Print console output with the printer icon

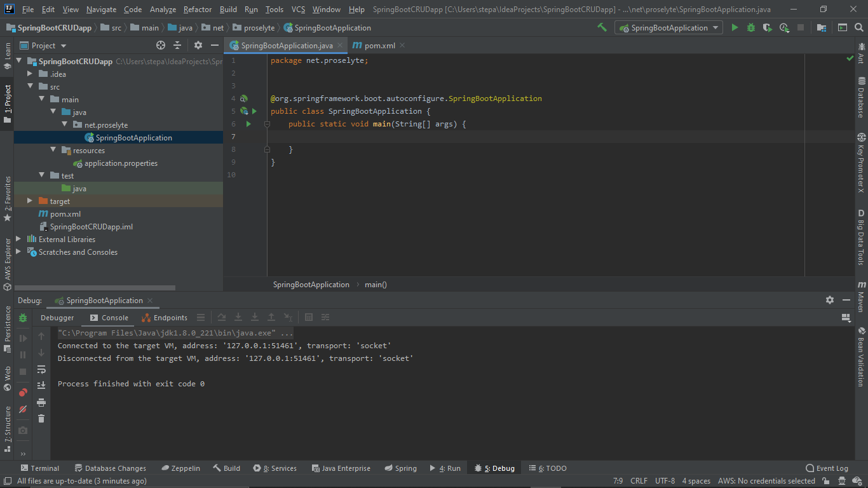click(x=41, y=402)
